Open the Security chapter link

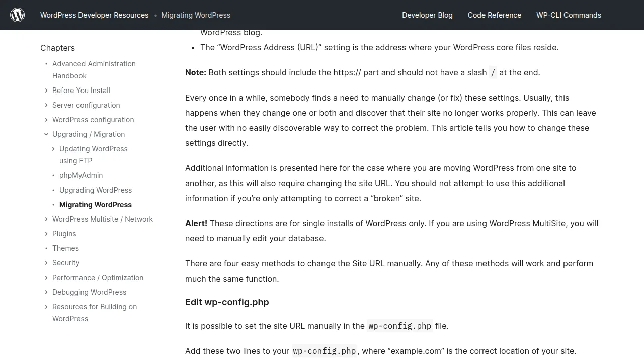[66, 263]
